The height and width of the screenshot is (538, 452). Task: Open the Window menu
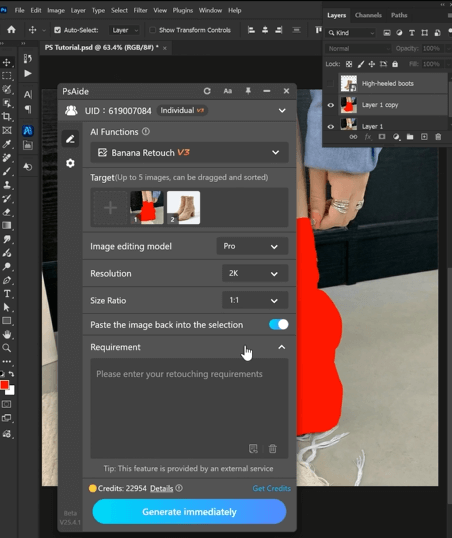point(210,10)
